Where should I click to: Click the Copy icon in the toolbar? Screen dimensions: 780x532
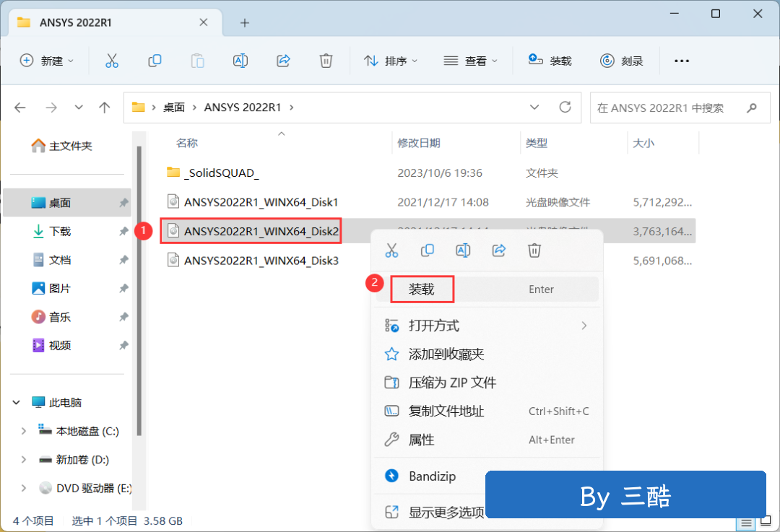(155, 61)
